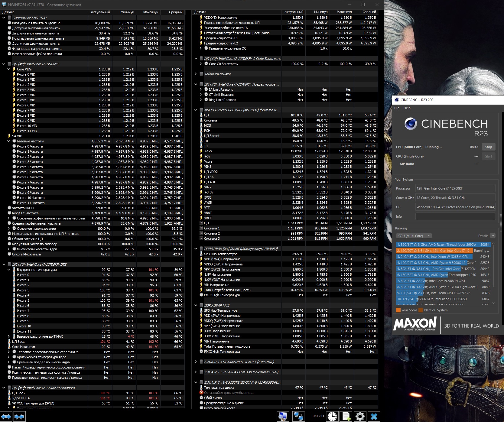Collapse the Система: MSI MS-7D31 sensor group
The image size is (504, 422).
(4, 18)
